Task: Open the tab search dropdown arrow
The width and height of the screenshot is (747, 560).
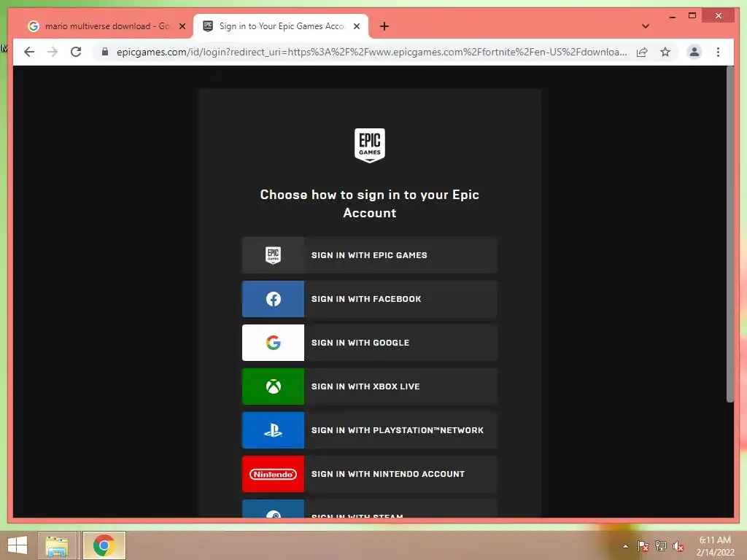Action: tap(645, 26)
